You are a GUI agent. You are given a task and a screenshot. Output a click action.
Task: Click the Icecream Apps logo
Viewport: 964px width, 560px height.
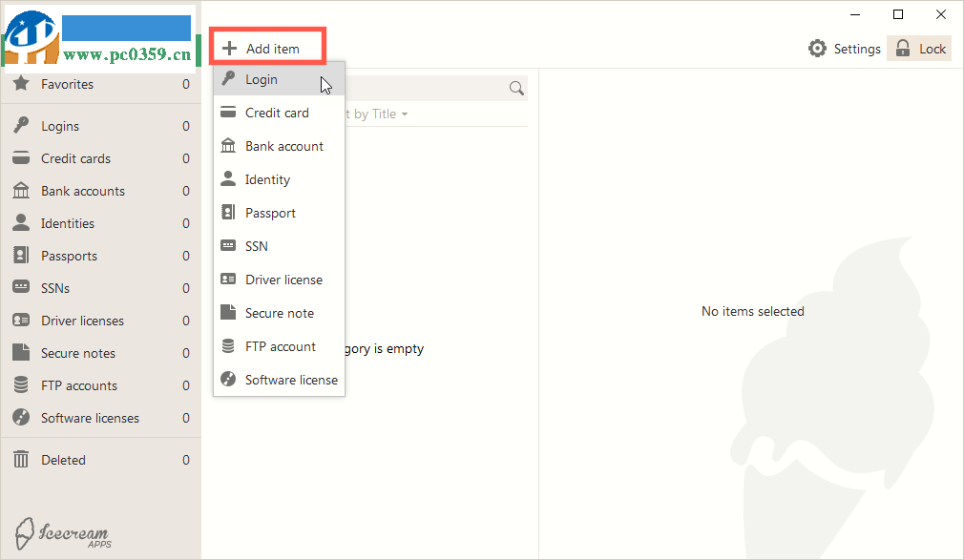tap(61, 532)
